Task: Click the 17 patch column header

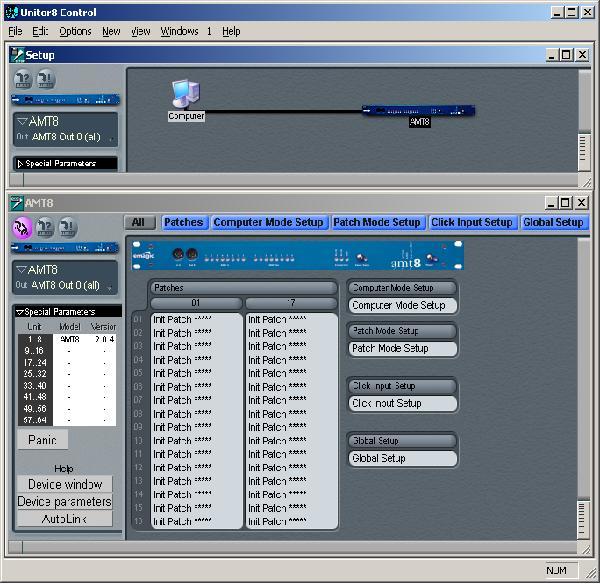Action: 291,303
